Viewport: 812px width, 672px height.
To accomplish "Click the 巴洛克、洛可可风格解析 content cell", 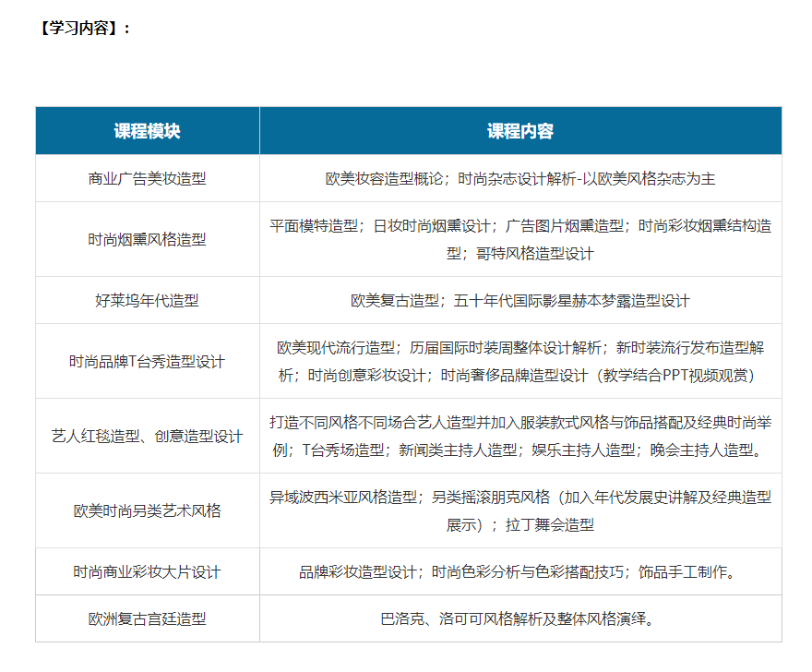I will [520, 618].
